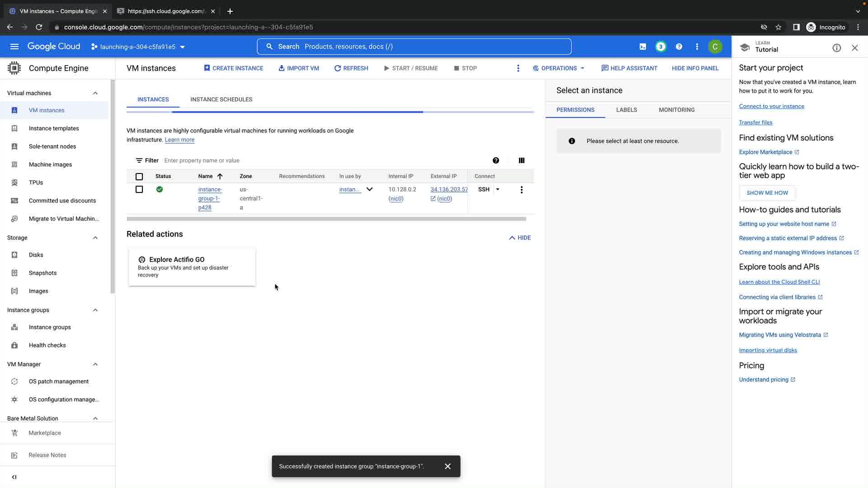The height and width of the screenshot is (488, 868).
Task: Open the project selector launching-a--304 dropdown
Action: click(138, 47)
